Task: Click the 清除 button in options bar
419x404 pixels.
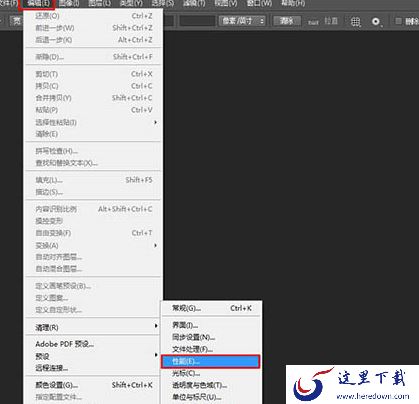Action: pyautogui.click(x=287, y=21)
